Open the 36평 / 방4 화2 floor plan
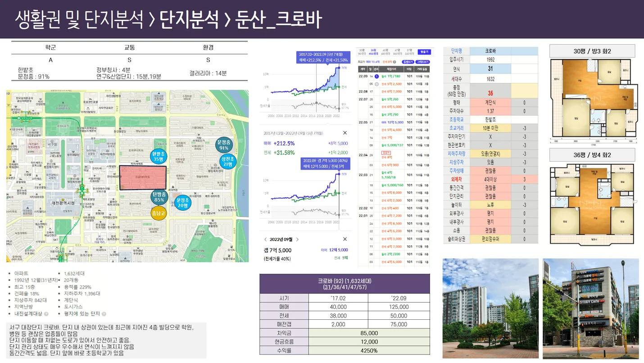Screen dimensions: 644x363 point(594,205)
